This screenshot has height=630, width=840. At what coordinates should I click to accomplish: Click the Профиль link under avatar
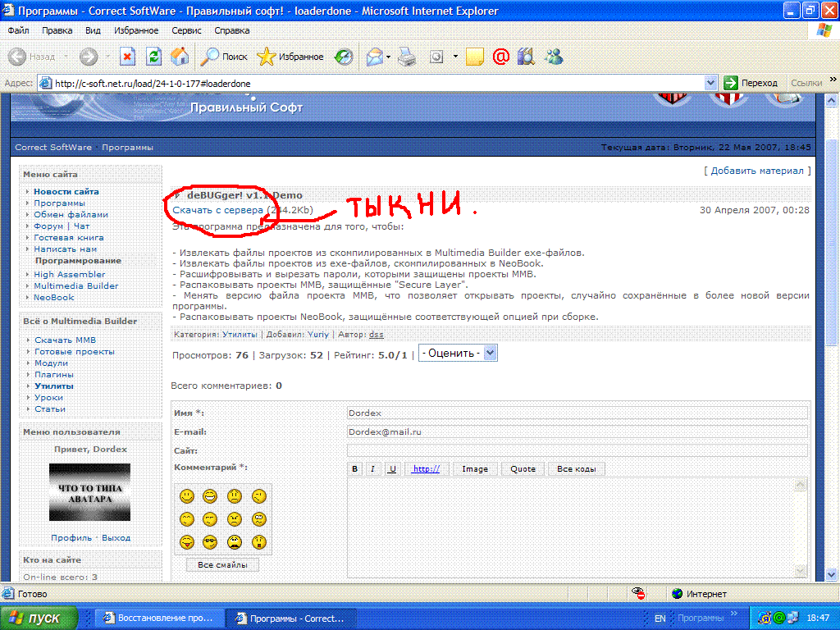coord(71,538)
